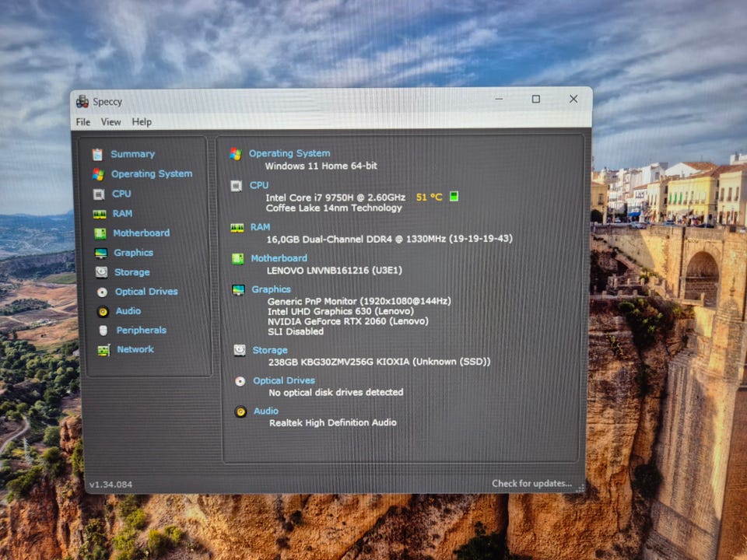Open Network section in sidebar
This screenshot has width=747, height=560.
(135, 349)
